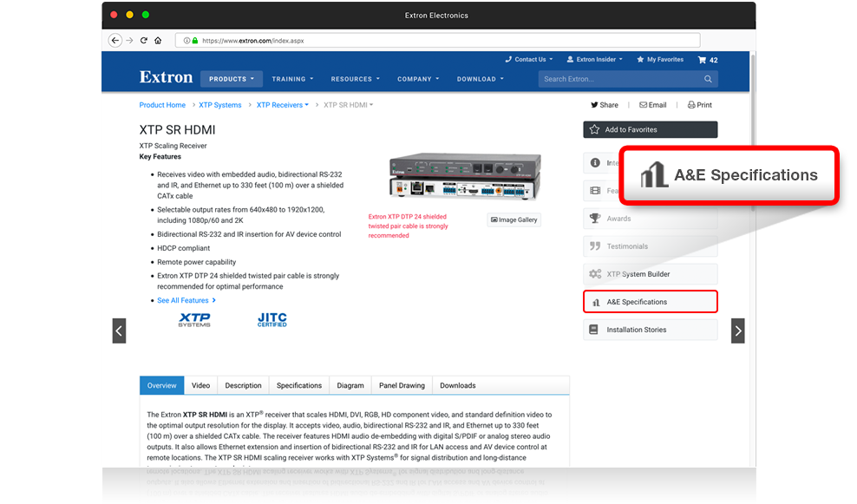Switch to the Specifications tab

pyautogui.click(x=299, y=385)
